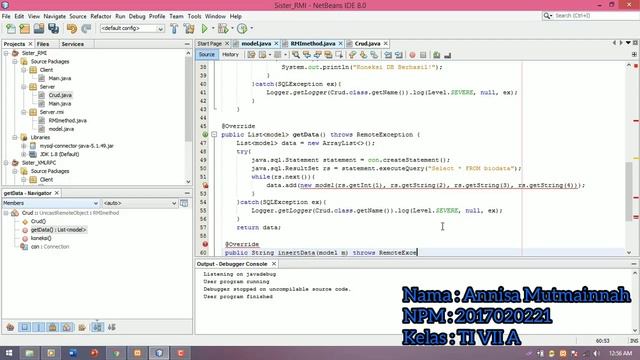This screenshot has height=360, width=640.
Task: Click the Redo toolbar icon
Action: point(86,29)
